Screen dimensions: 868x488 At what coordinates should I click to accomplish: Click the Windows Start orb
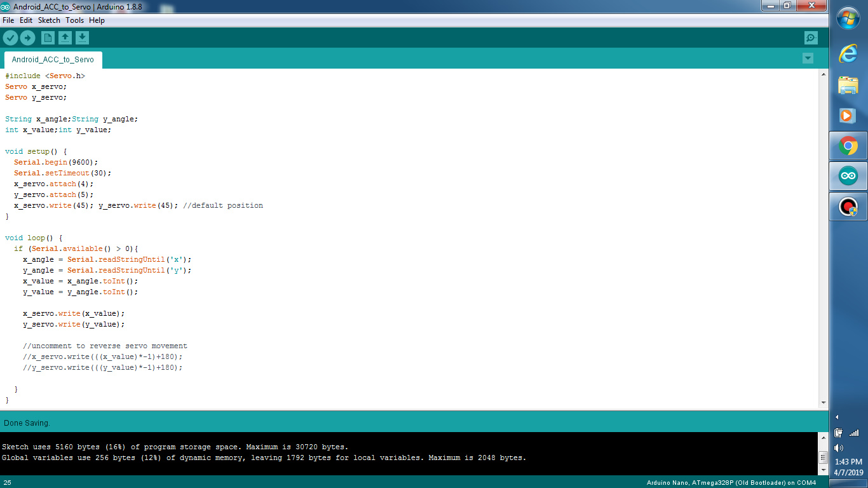tap(848, 18)
